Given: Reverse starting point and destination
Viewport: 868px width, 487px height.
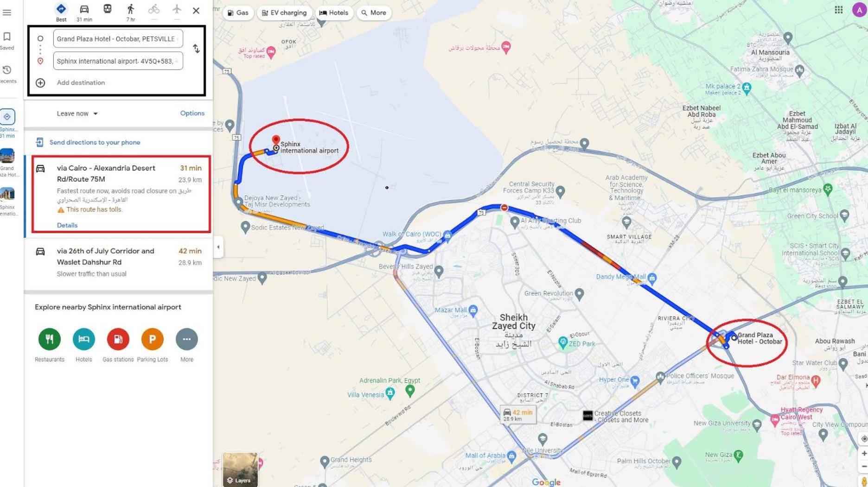Looking at the screenshot, I should click(196, 49).
